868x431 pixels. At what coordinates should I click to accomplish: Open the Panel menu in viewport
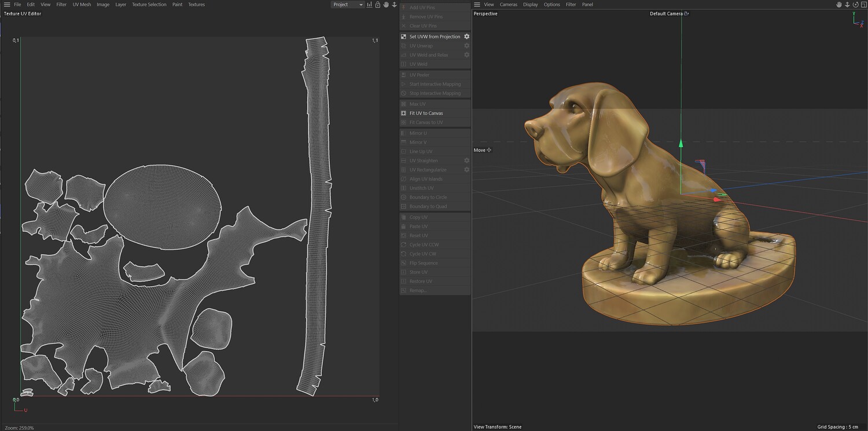[x=587, y=5]
